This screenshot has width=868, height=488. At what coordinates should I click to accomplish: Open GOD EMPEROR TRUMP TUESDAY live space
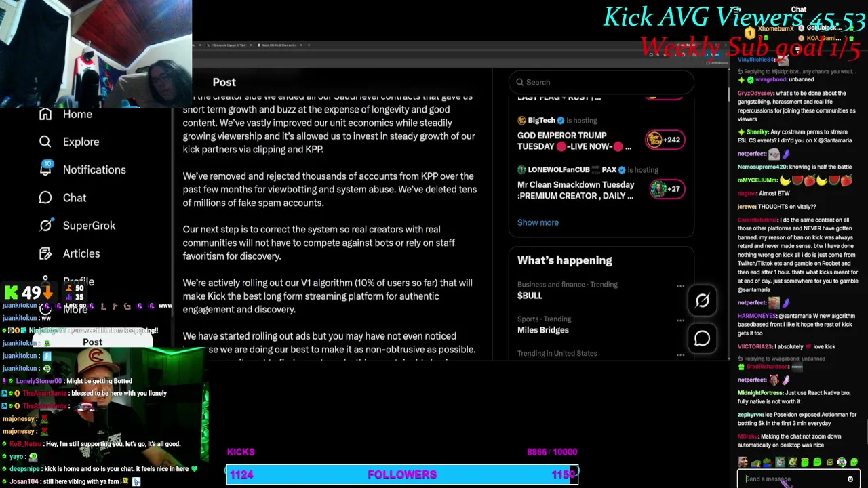coord(574,141)
